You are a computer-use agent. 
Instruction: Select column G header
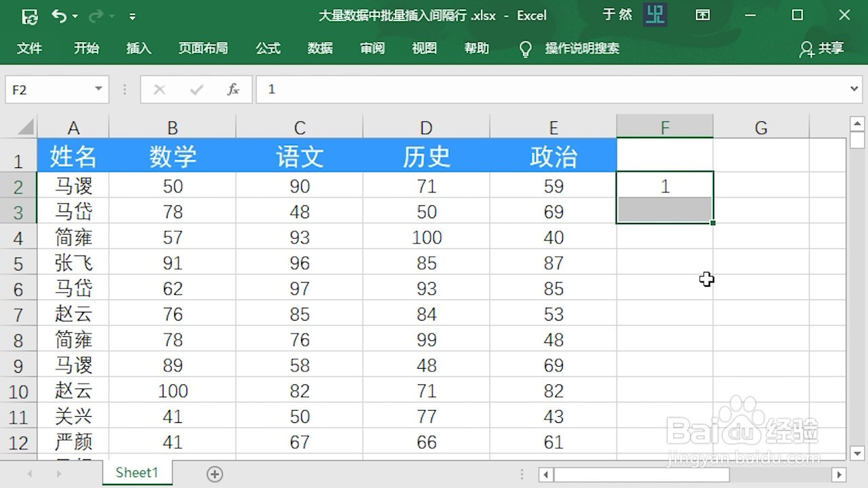[x=761, y=127]
